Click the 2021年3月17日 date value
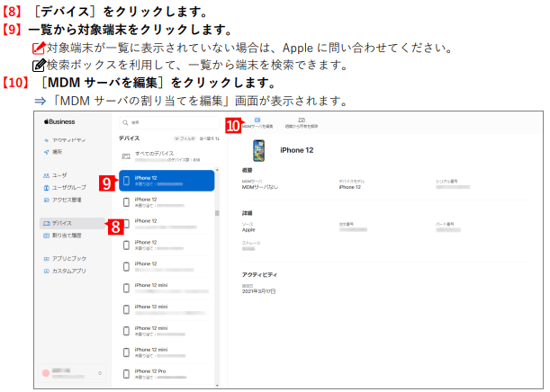This screenshot has height=392, width=550. [x=259, y=291]
